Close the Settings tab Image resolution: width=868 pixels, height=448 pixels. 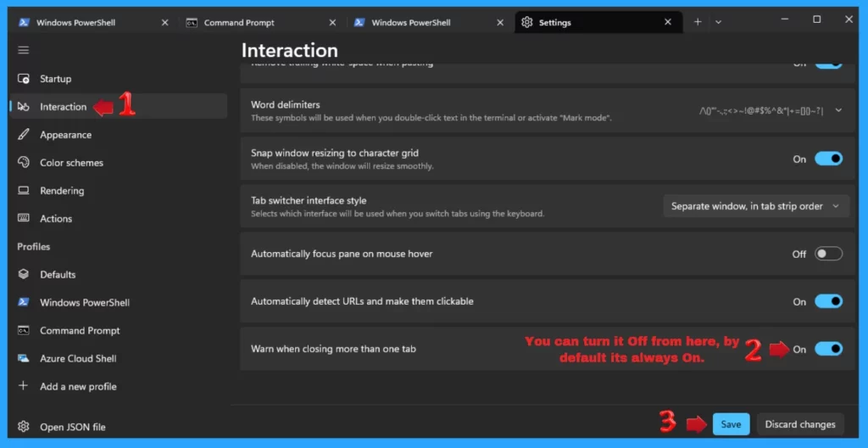pos(668,23)
